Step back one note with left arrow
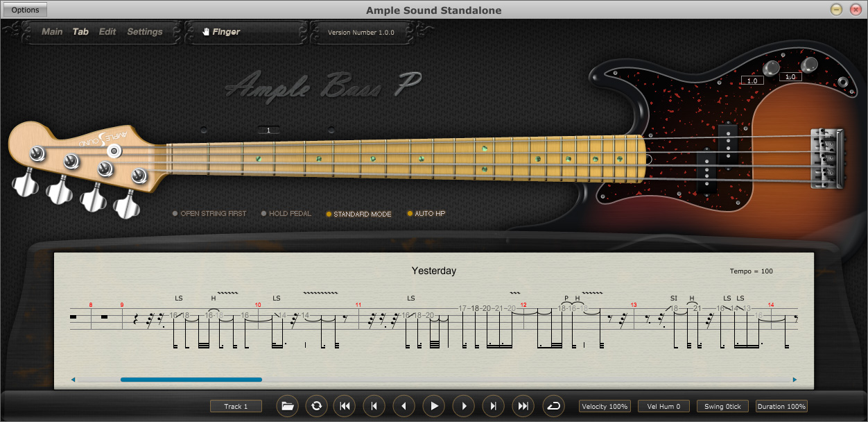This screenshot has height=422, width=868. click(404, 406)
